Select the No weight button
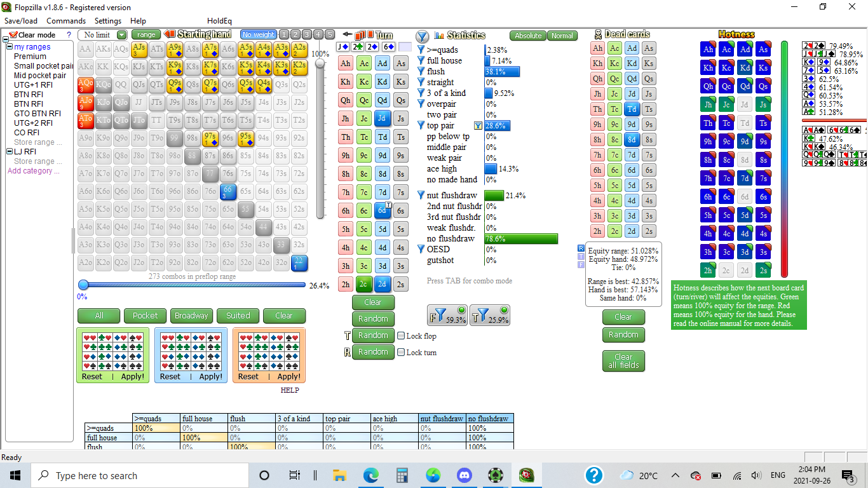The height and width of the screenshot is (488, 868). tap(258, 34)
